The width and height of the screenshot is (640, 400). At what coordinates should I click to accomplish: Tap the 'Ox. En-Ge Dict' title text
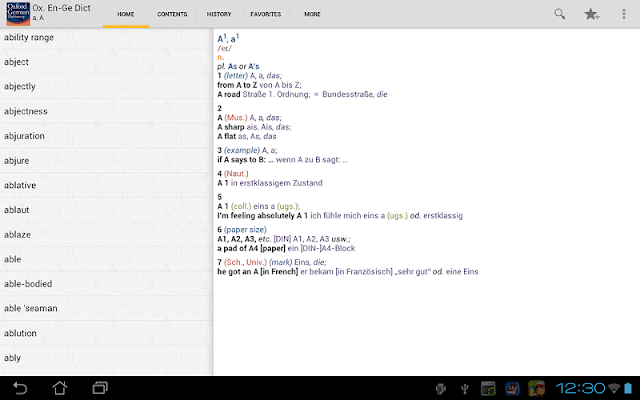pos(62,8)
